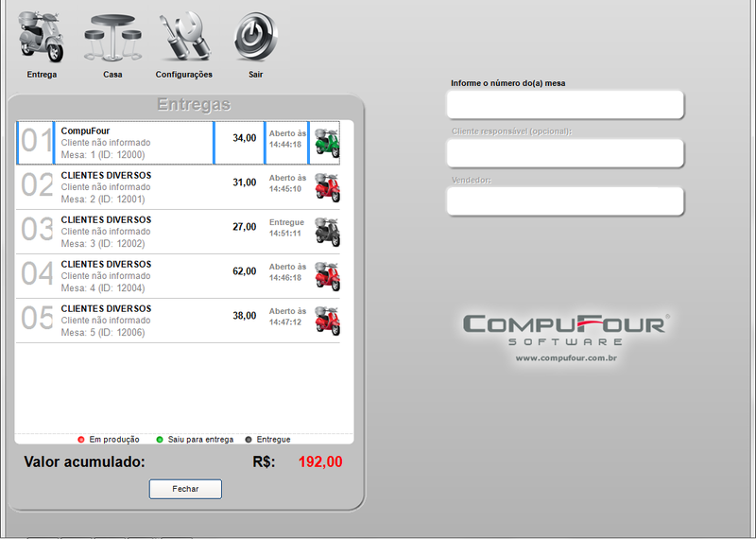Select the CompuFour delivery row 01
This screenshot has height=539, width=756.
132,143
